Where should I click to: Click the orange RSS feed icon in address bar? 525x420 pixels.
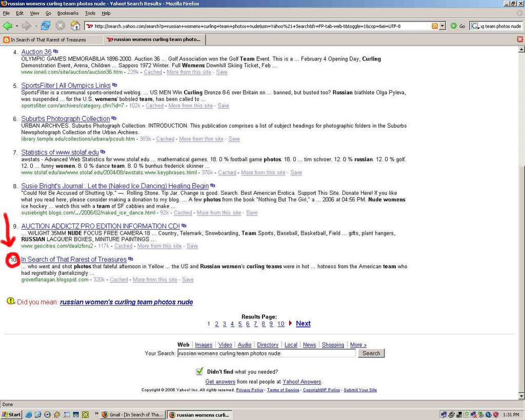[435, 26]
